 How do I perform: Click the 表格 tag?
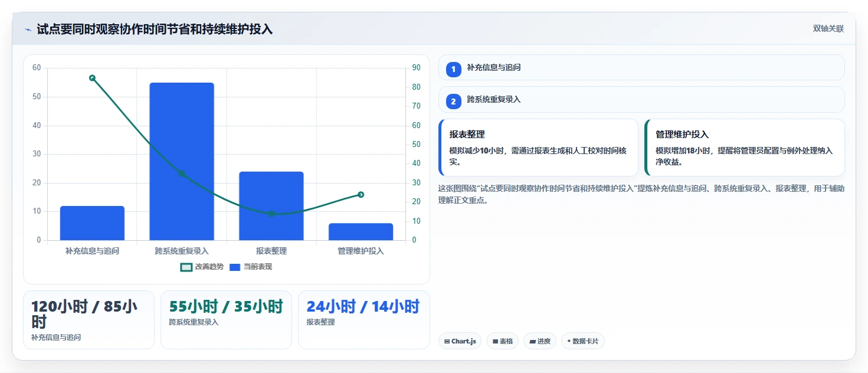coord(502,341)
